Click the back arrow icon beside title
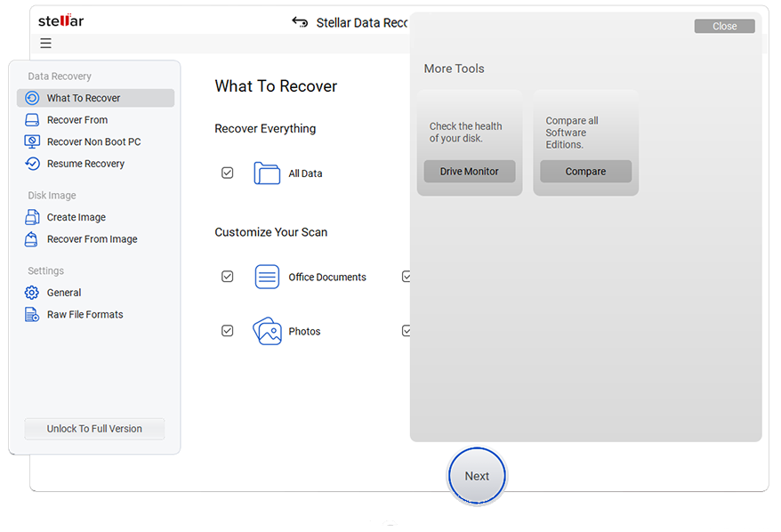 click(x=300, y=22)
